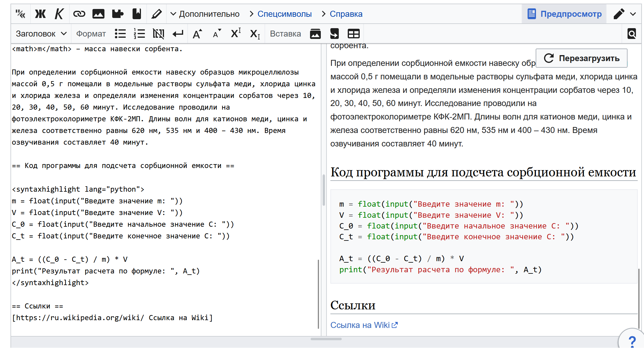Click the bottom resize handle bar
The height and width of the screenshot is (348, 644).
click(x=326, y=339)
